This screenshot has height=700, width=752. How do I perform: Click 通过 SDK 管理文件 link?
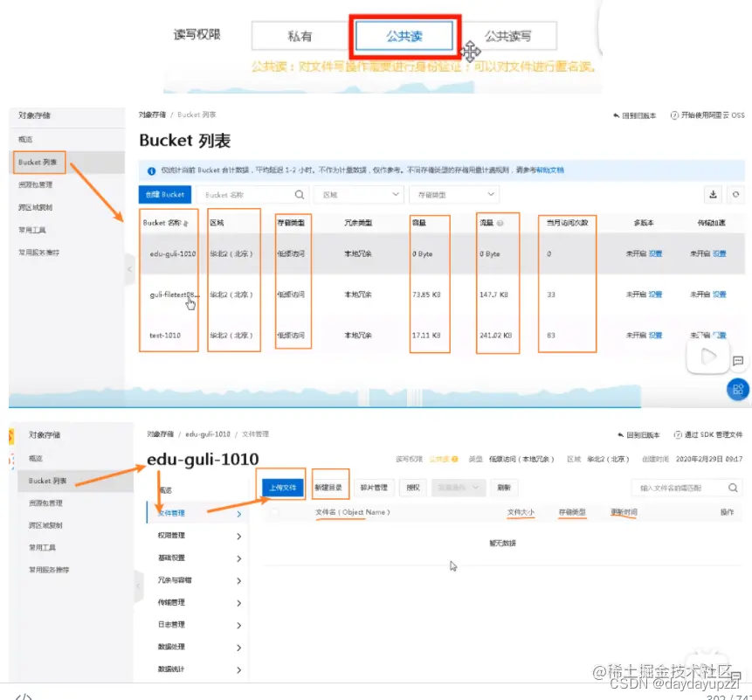(x=714, y=434)
